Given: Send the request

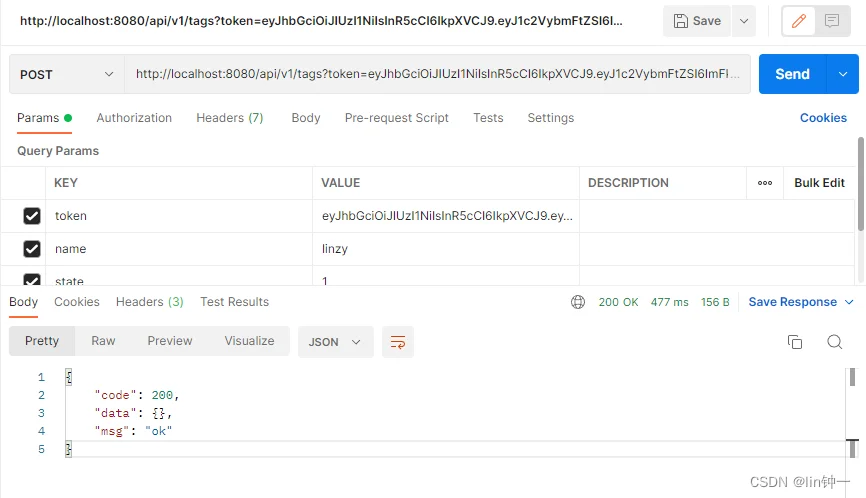Looking at the screenshot, I should 793,74.
